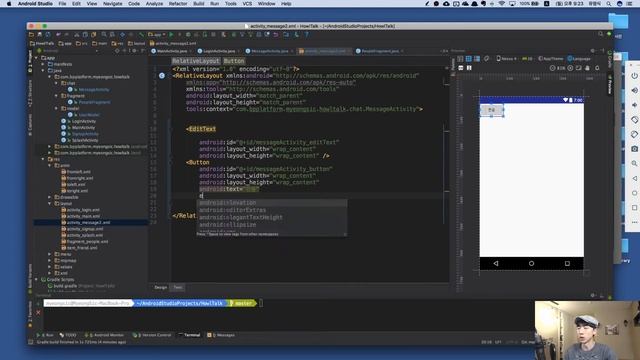Open emulator extended controls three dots
This screenshot has width=640, height=360.
(x=634, y=222)
